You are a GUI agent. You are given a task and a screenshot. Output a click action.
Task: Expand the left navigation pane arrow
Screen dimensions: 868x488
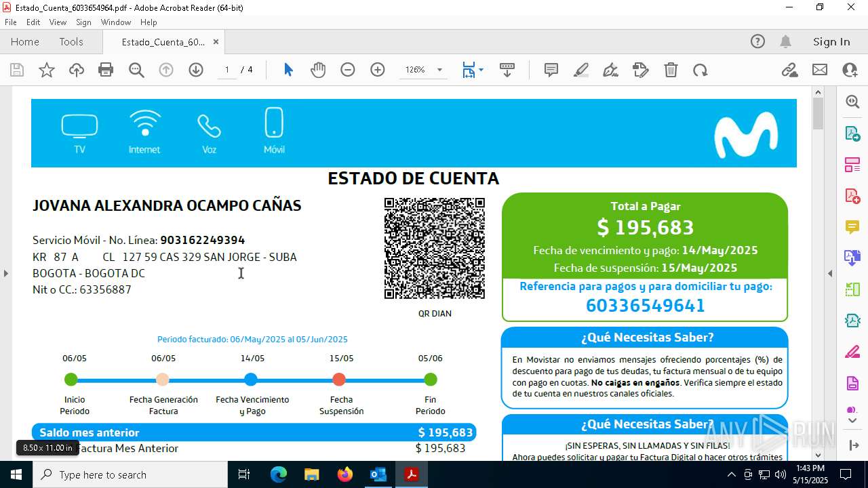5,273
